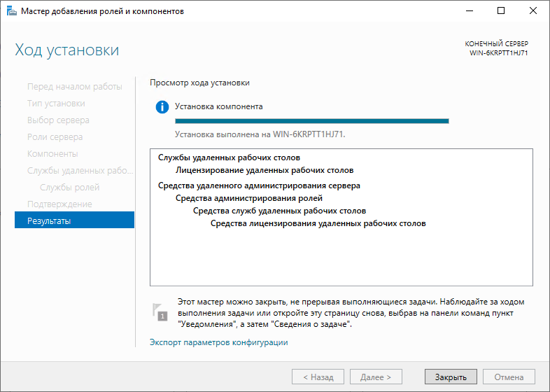Click the Отмена button

[509, 377]
